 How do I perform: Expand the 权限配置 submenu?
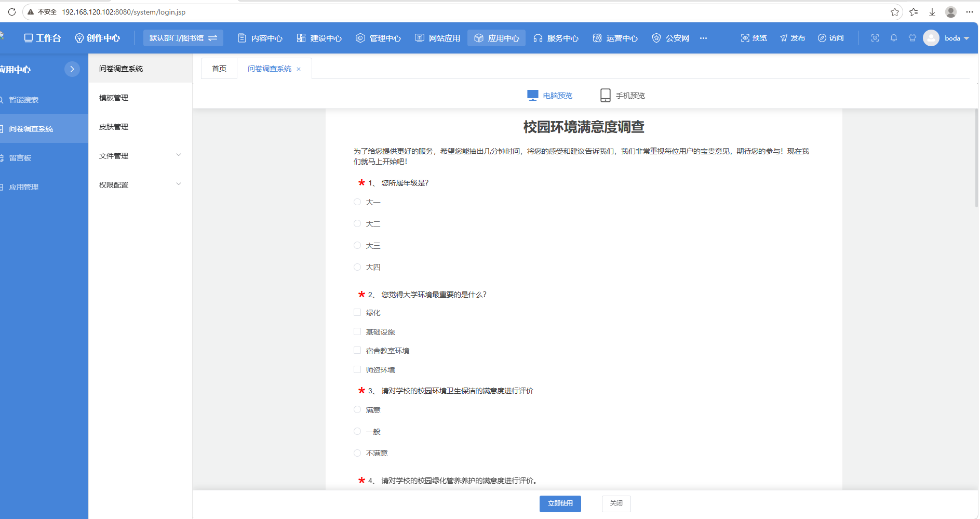point(140,184)
